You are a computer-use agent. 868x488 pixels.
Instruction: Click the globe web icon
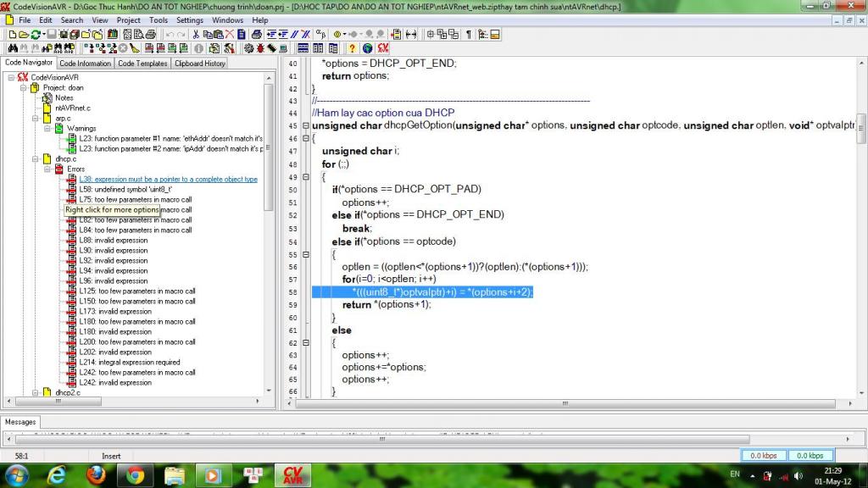pyautogui.click(x=368, y=48)
